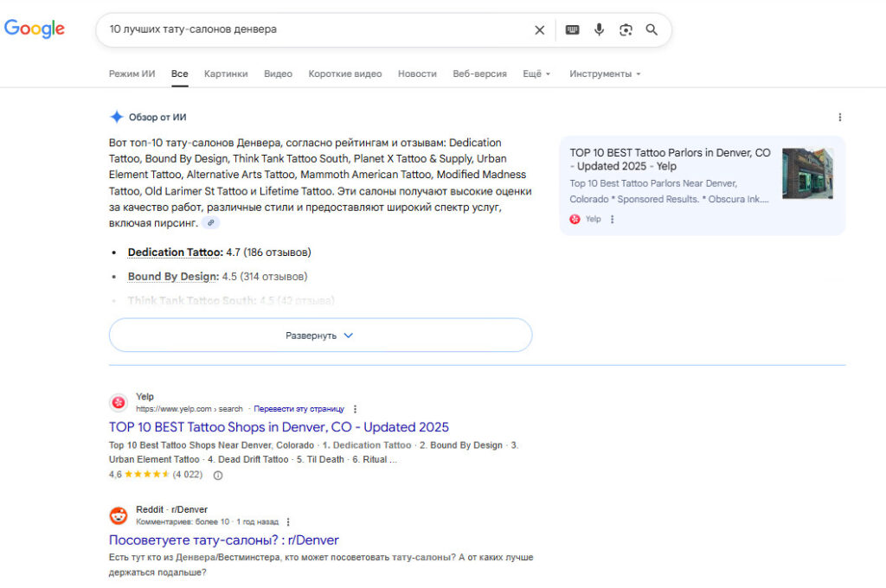Click the search input field
This screenshot has width=886, height=588.
pyautogui.click(x=317, y=29)
